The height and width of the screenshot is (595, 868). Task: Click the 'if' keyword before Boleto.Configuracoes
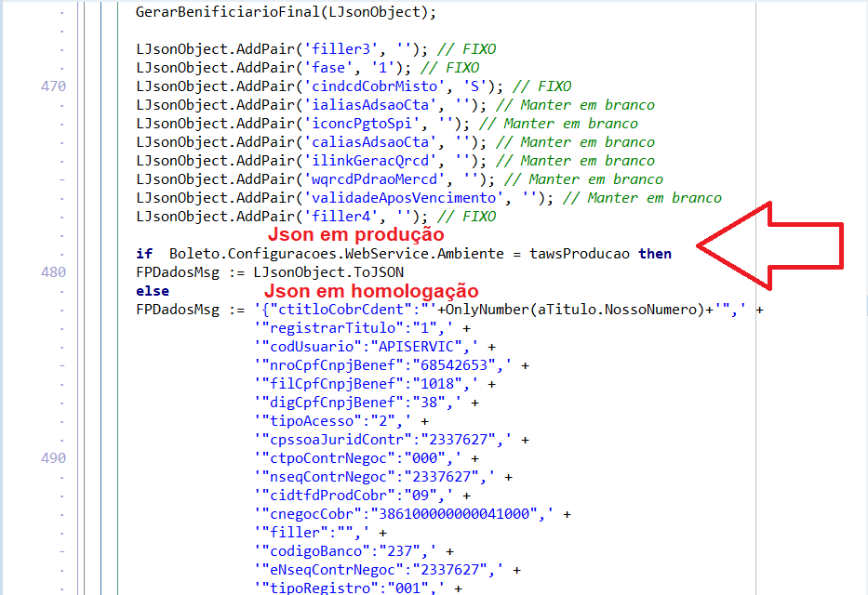144,254
